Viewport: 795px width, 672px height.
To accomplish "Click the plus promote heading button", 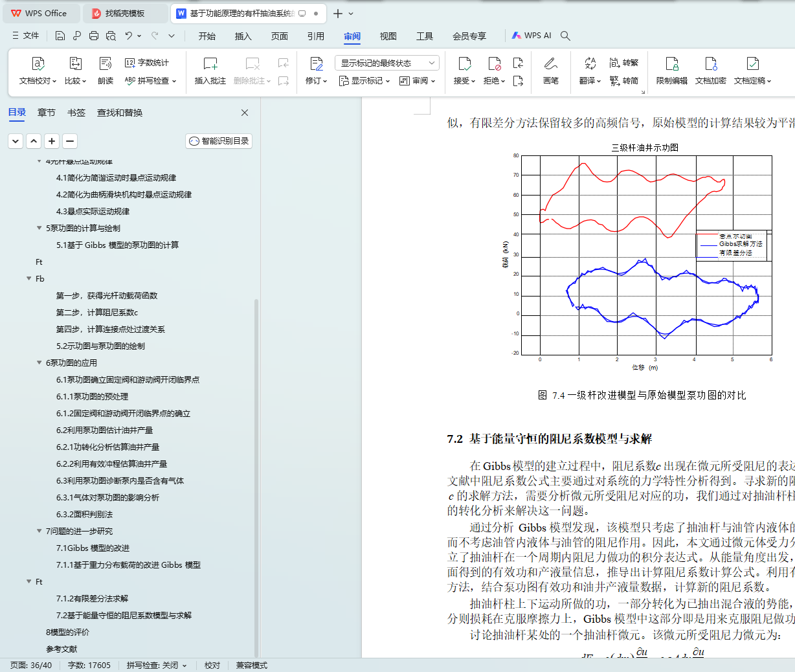I will 52,141.
